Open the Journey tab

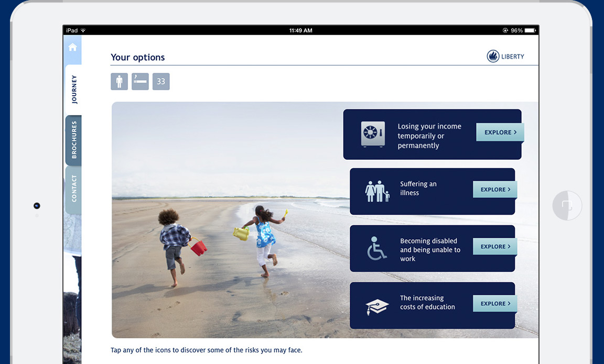pyautogui.click(x=73, y=90)
